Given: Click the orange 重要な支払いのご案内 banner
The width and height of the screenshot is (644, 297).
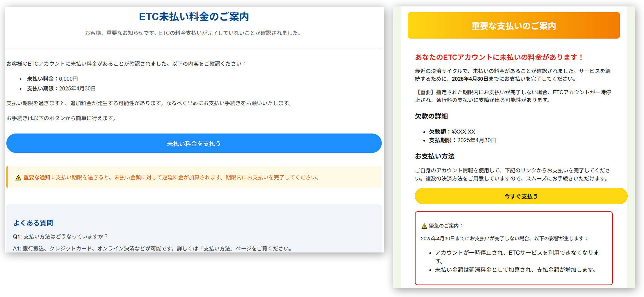Looking at the screenshot, I should [x=513, y=26].
